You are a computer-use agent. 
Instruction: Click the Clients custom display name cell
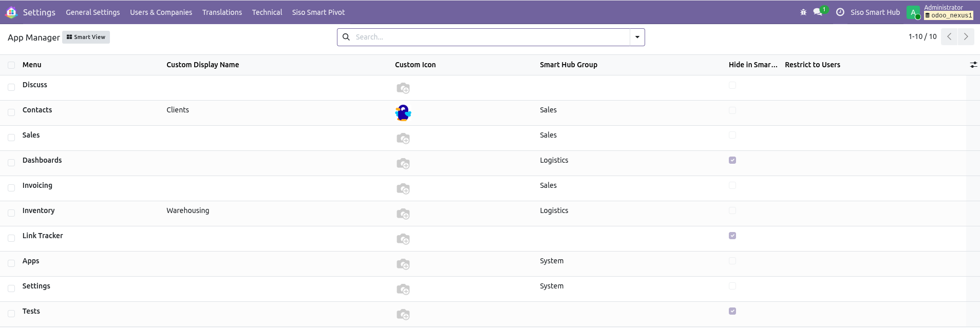(178, 110)
